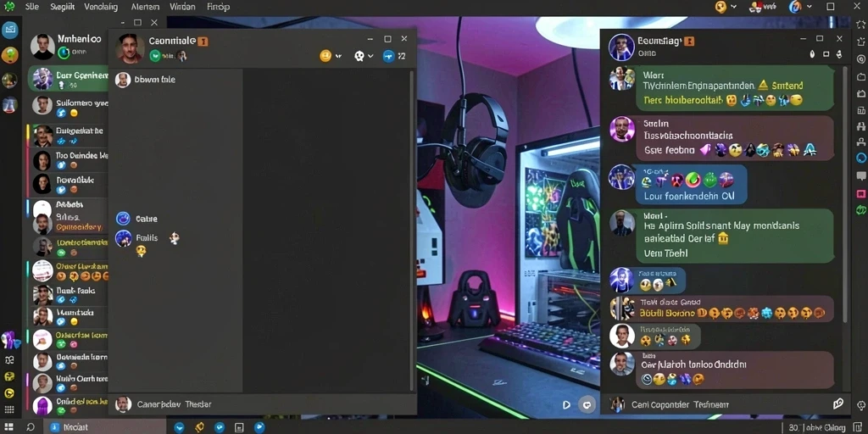This screenshot has width=868, height=434.
Task: Click the green swirl icon in right sidebar
Action: click(861, 210)
